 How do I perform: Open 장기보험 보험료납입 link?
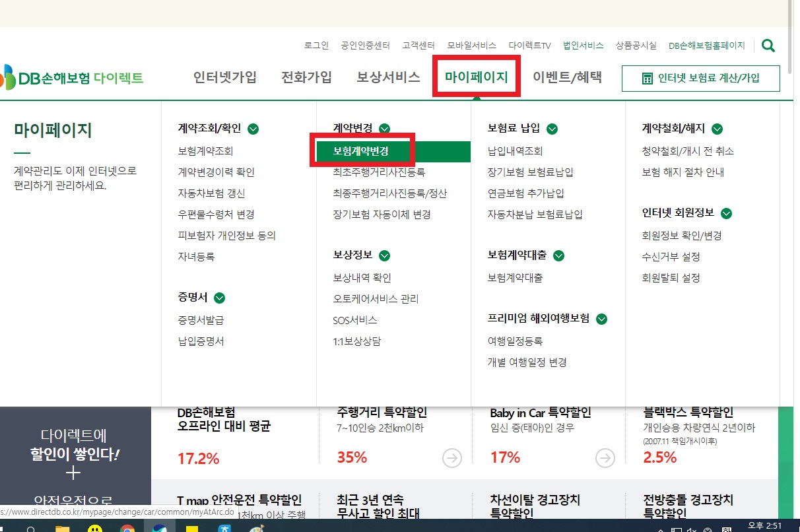(x=531, y=172)
